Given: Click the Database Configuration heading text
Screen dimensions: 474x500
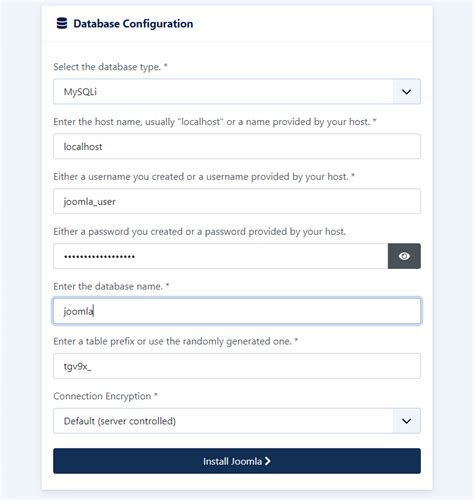Looking at the screenshot, I should pyautogui.click(x=133, y=24).
